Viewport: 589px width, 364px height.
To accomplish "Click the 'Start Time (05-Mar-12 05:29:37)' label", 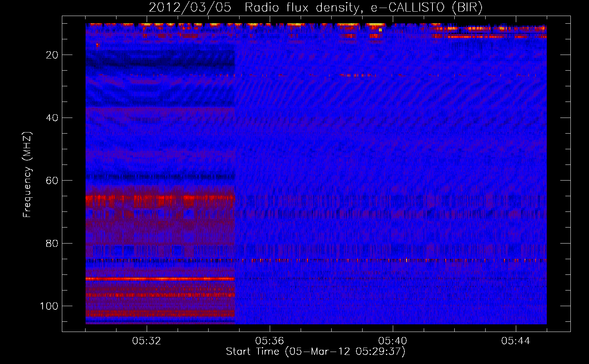I will point(316,352).
